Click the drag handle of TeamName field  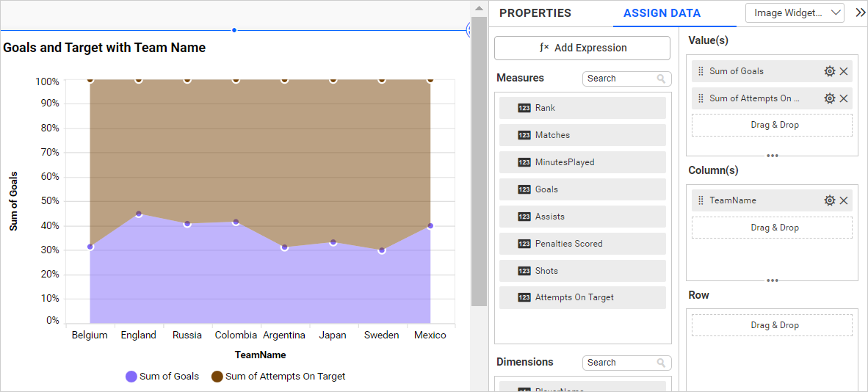click(701, 200)
